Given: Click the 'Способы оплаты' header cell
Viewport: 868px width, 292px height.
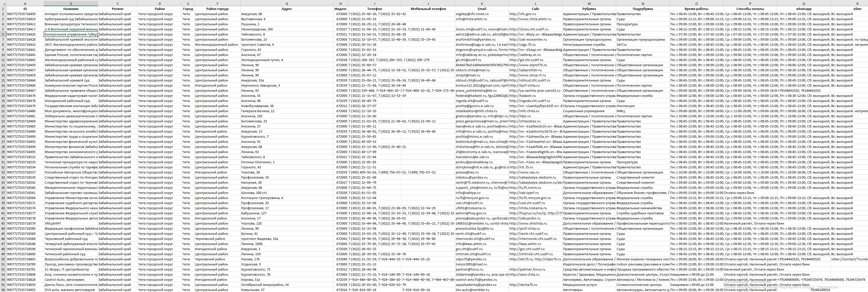Looking at the screenshot, I should [x=750, y=9].
